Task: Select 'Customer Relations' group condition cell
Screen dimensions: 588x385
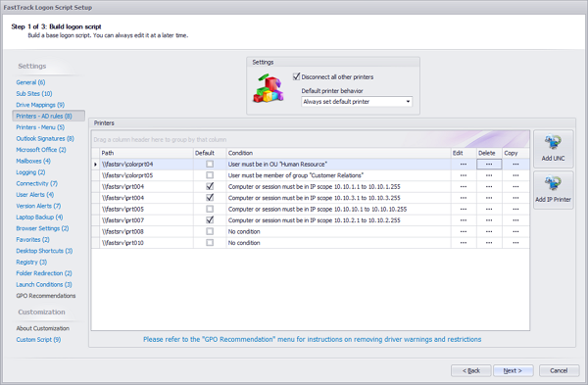Action: point(339,175)
